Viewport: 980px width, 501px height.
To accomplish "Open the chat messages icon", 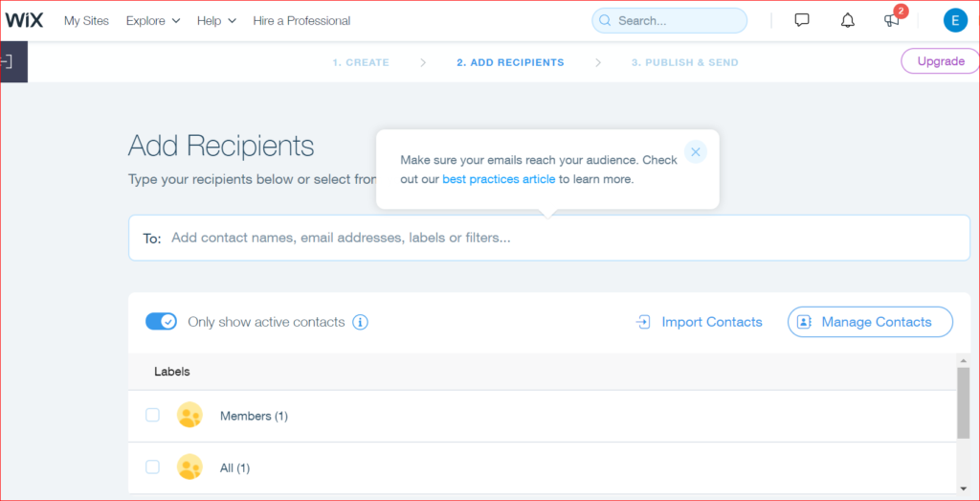I will pos(802,20).
